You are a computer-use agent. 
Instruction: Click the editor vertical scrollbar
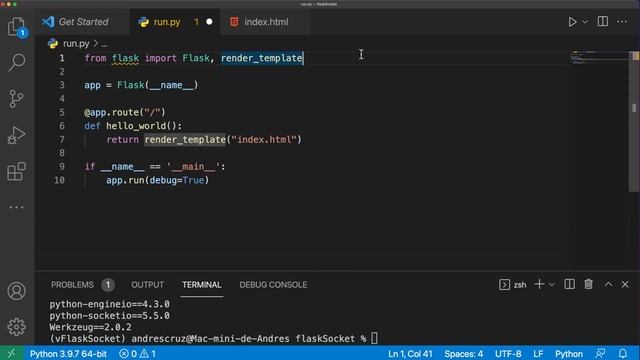point(634,121)
